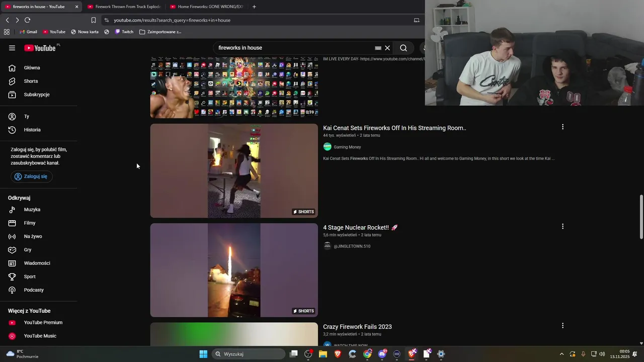
Task: Show hidden system tray icons chevron
Action: pos(561,354)
